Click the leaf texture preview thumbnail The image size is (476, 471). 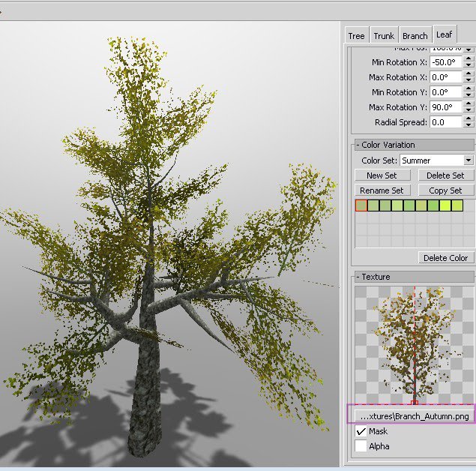pyautogui.click(x=414, y=345)
